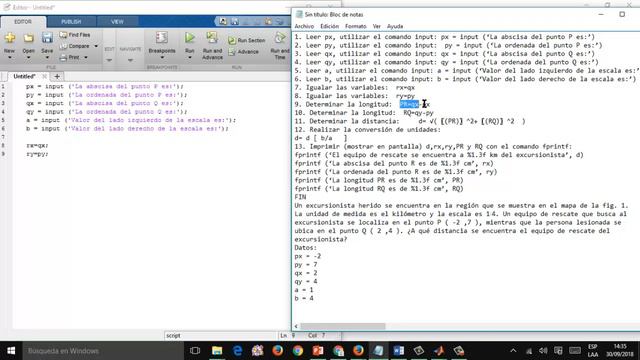Open the Archivo menu in Bloc de notas
This screenshot has height=360, width=640.
(x=304, y=26)
